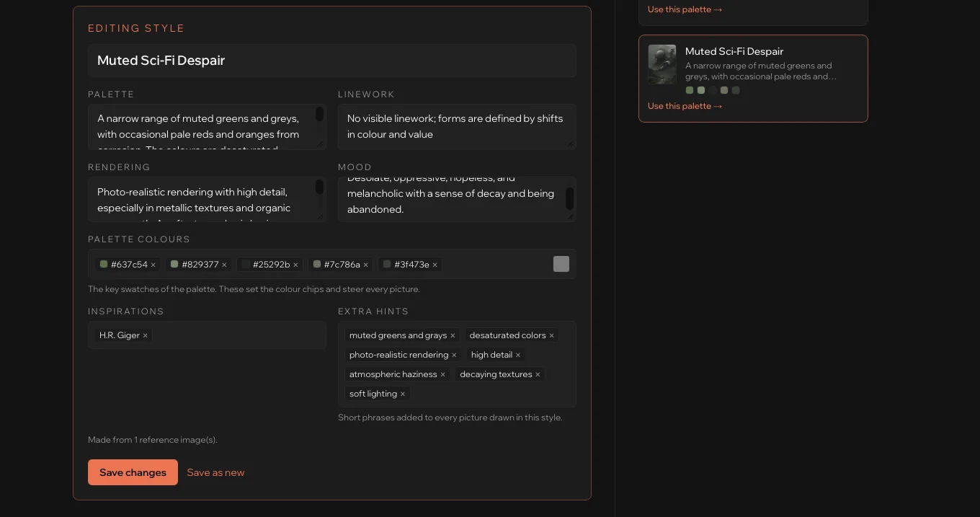Image resolution: width=980 pixels, height=517 pixels.
Task: Click into the Linework textarea
Action: pos(457,127)
